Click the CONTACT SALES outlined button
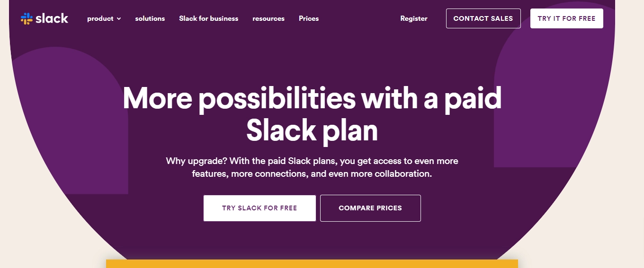The image size is (644, 268). tap(483, 18)
